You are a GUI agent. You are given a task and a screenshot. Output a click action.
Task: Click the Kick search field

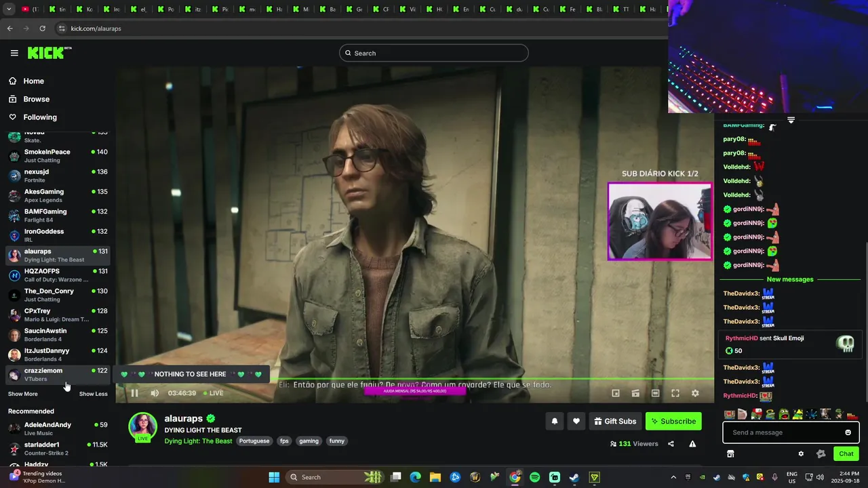point(434,53)
